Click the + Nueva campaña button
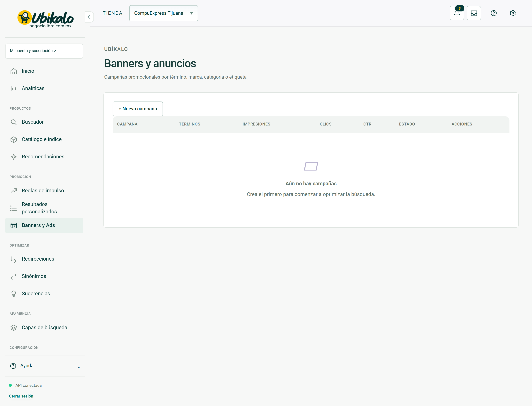 point(138,109)
